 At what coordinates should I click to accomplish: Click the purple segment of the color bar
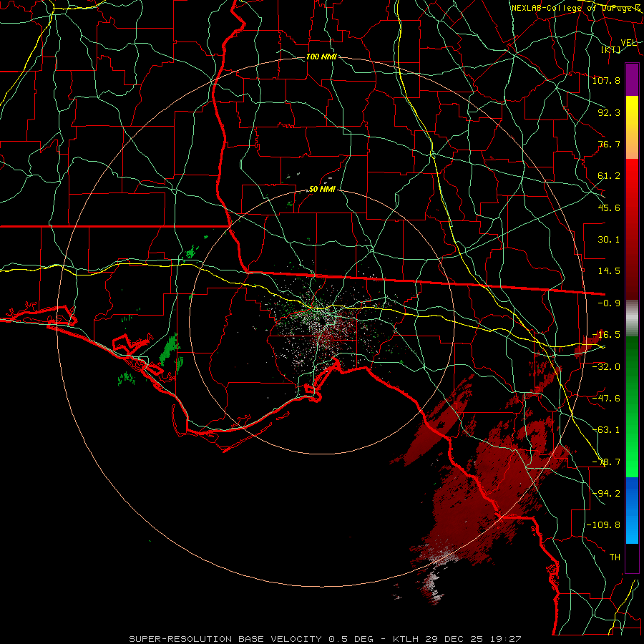(632, 79)
